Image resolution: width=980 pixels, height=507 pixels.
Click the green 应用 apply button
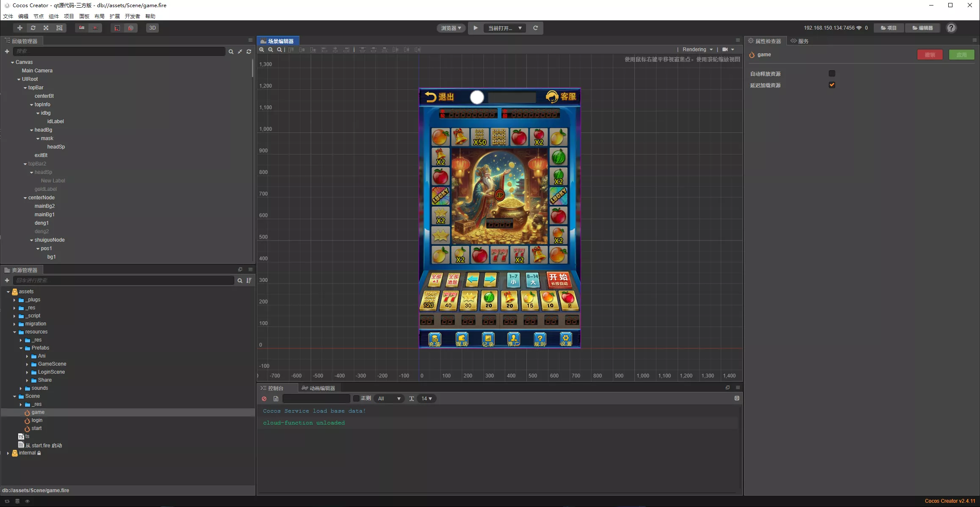coord(961,55)
